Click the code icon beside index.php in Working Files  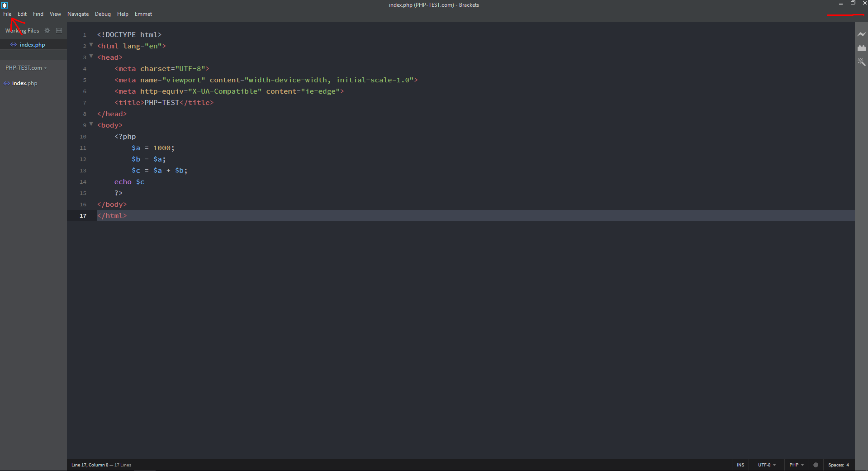tap(14, 44)
